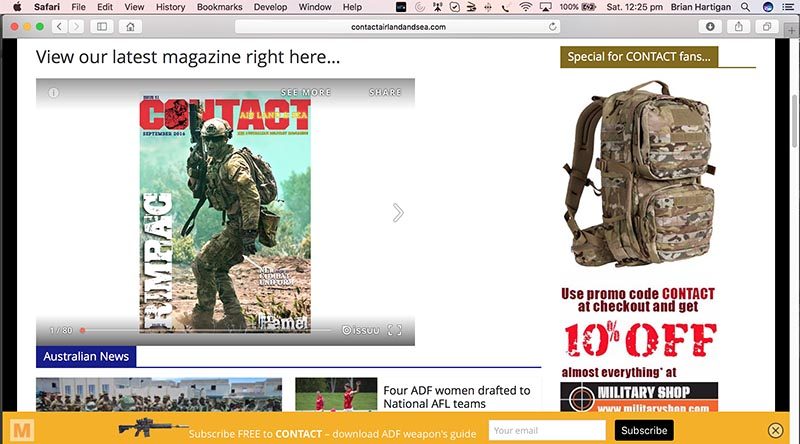Advance to the next magazine page arrow
This screenshot has width=800, height=444.
pos(398,213)
